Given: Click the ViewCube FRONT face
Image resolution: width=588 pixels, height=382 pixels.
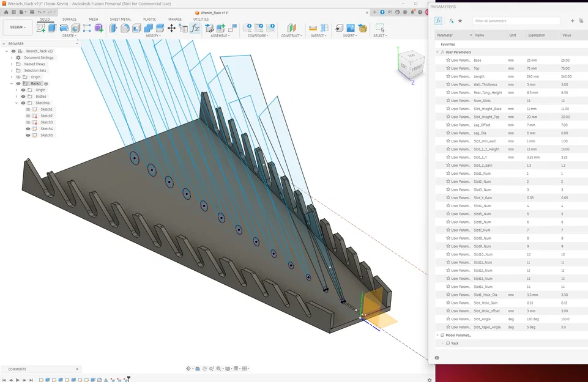Looking at the screenshot, I should pos(417,68).
